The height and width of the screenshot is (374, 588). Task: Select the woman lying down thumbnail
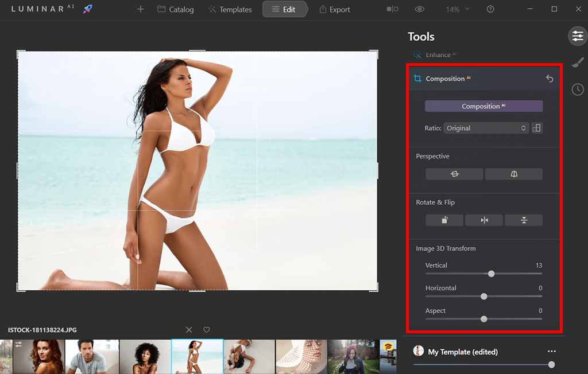[x=249, y=357]
